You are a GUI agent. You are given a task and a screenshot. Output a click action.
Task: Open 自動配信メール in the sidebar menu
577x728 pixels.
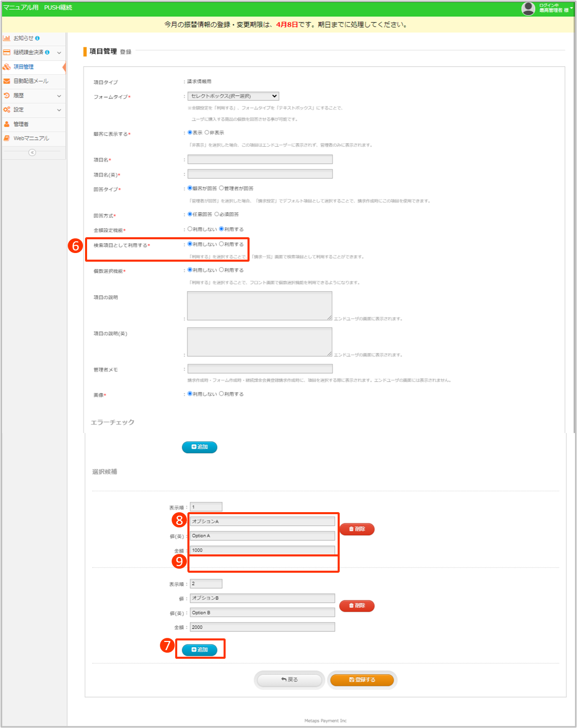coord(31,81)
